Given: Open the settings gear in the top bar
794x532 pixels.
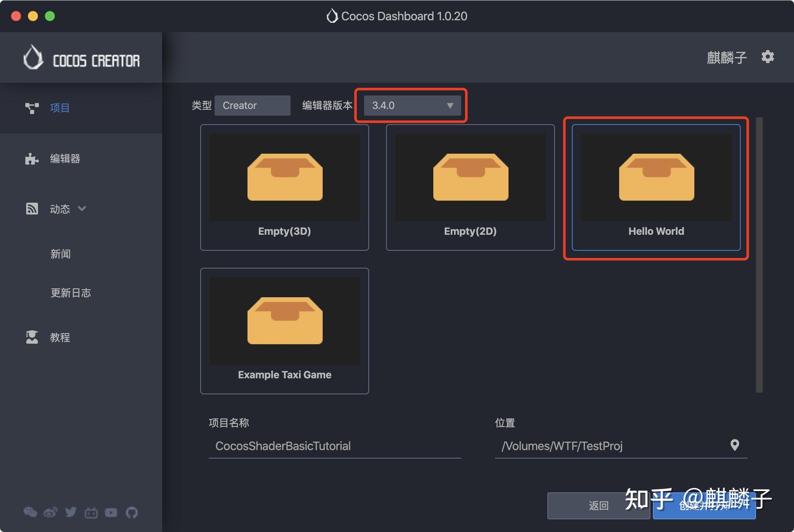Looking at the screenshot, I should pos(768,57).
